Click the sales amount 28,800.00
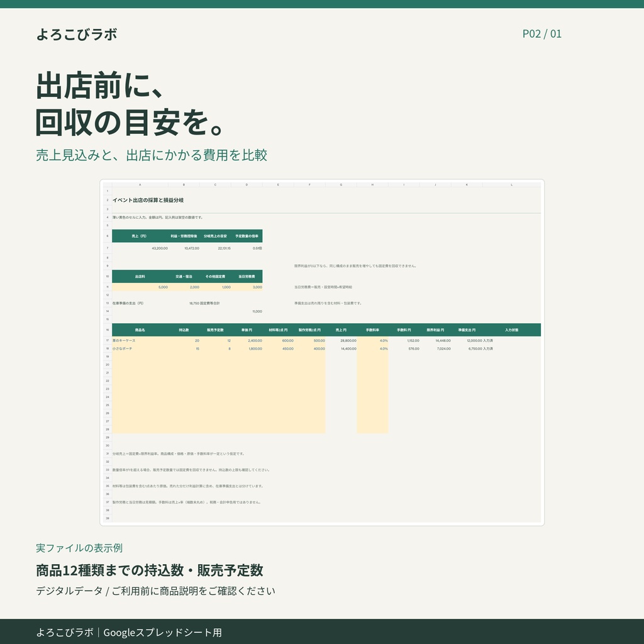 click(348, 340)
